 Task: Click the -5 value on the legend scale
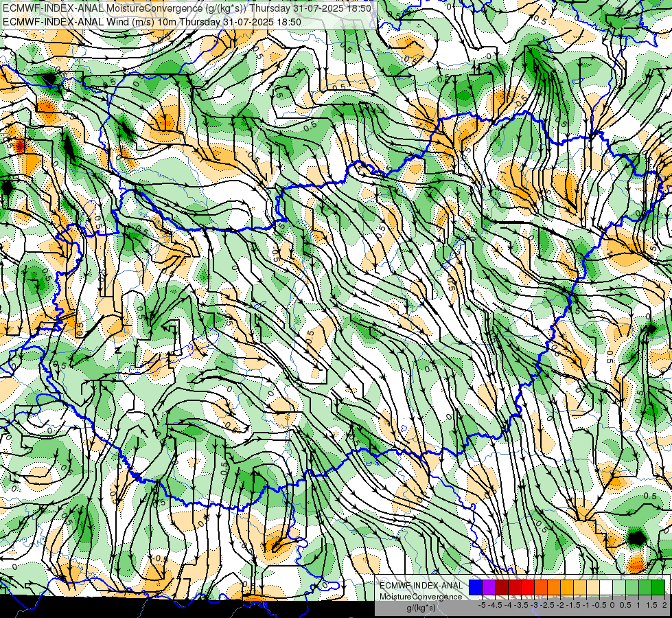482,605
